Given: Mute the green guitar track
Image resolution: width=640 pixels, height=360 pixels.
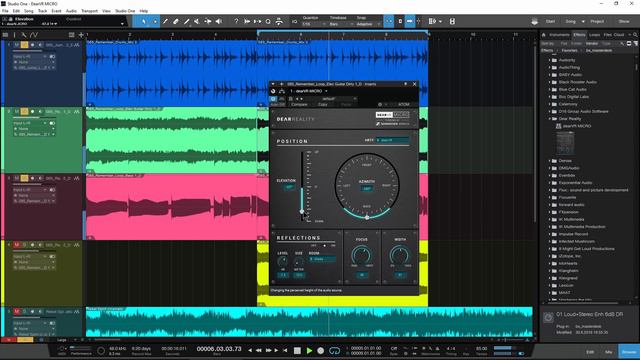Looking at the screenshot, I should [17, 111].
